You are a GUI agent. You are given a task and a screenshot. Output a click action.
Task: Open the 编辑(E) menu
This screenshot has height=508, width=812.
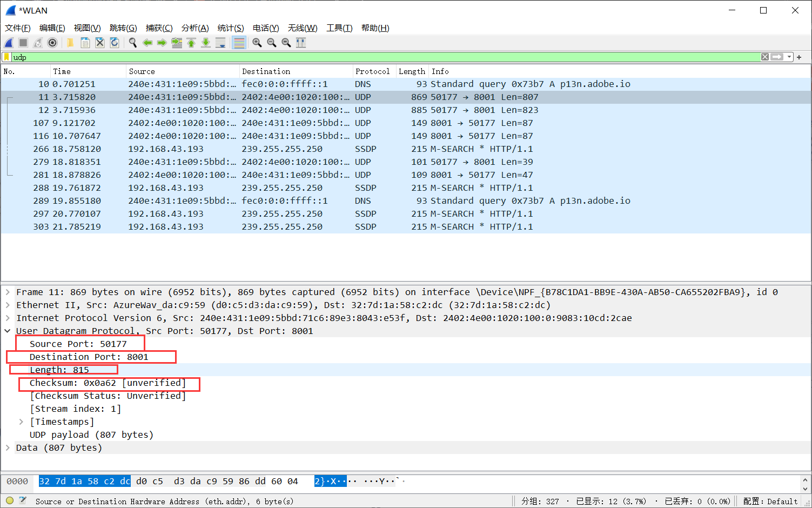click(x=52, y=28)
